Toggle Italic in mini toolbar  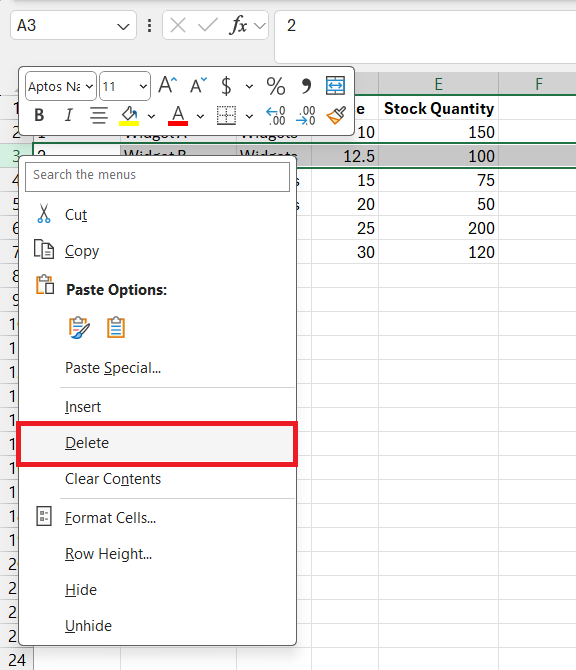68,115
